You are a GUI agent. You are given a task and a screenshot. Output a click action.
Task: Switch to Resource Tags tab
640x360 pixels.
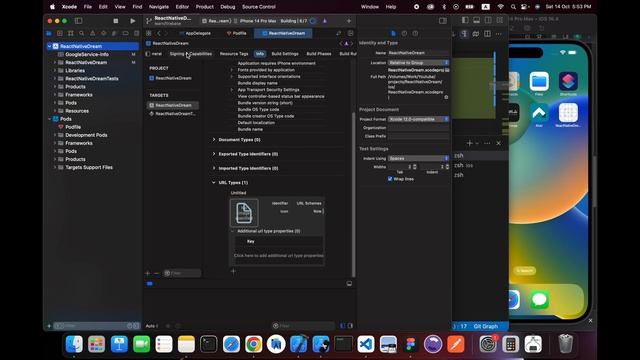(234, 54)
